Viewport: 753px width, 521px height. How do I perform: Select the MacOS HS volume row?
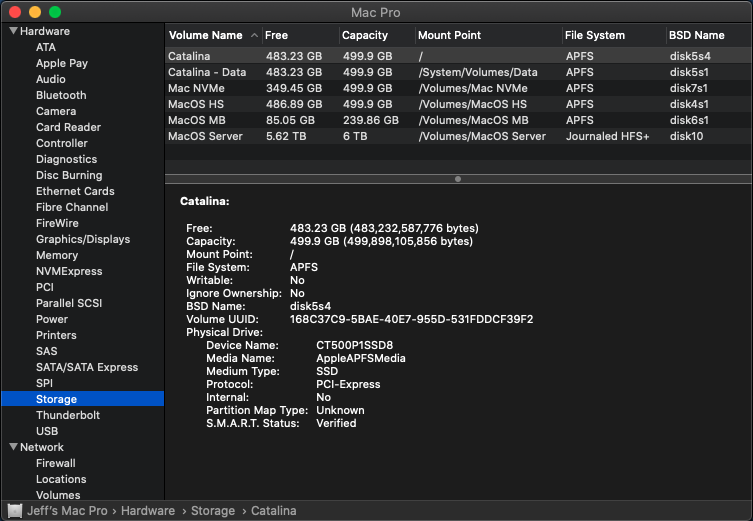[459, 104]
